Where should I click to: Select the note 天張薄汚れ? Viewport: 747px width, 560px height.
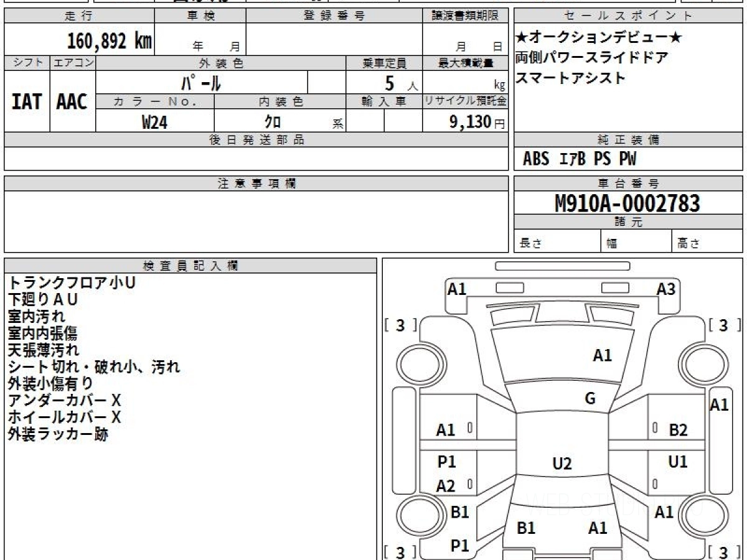[x=44, y=350]
